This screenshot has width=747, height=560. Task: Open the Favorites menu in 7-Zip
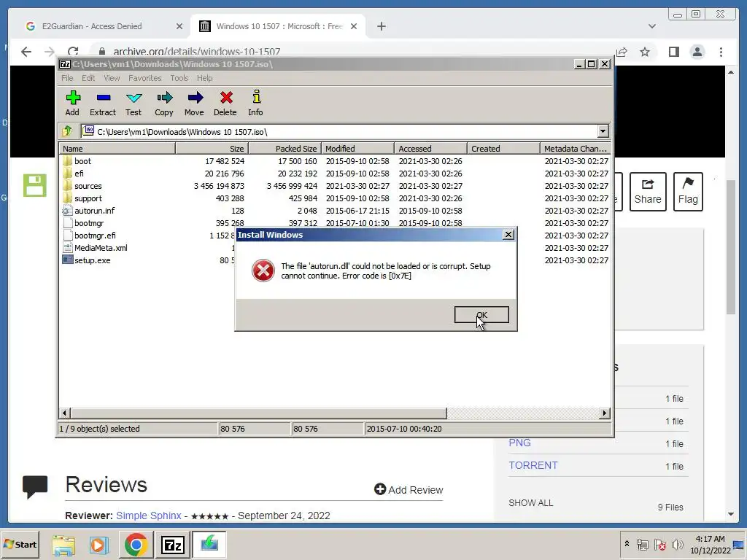pyautogui.click(x=145, y=78)
